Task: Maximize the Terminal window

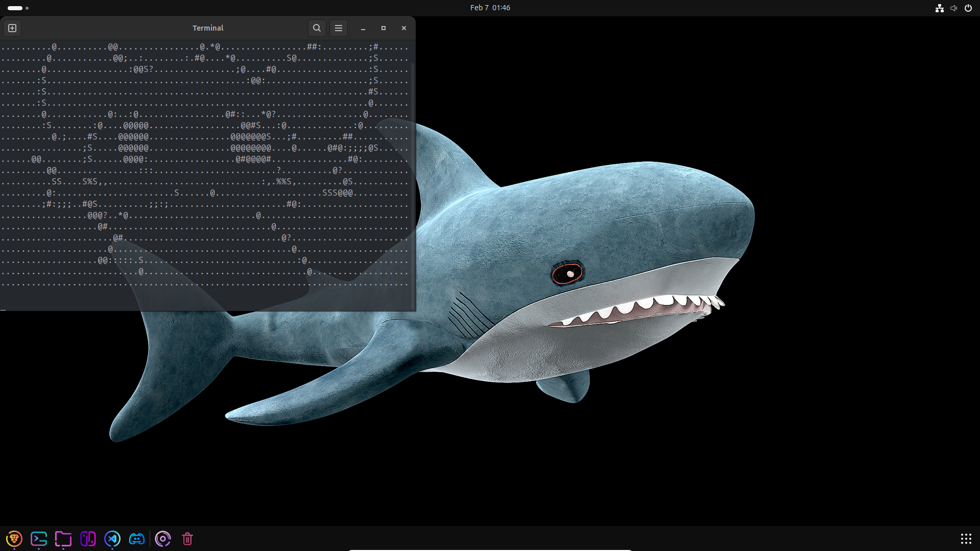Action: point(384,28)
